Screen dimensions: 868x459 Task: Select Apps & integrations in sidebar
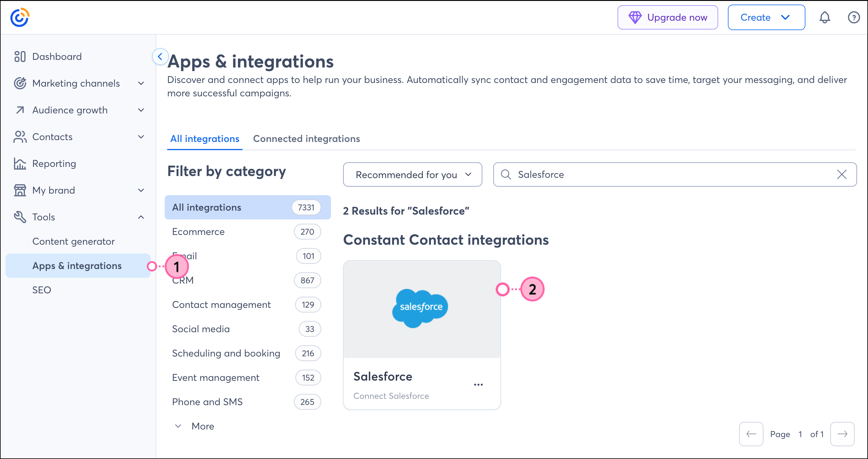click(x=78, y=266)
